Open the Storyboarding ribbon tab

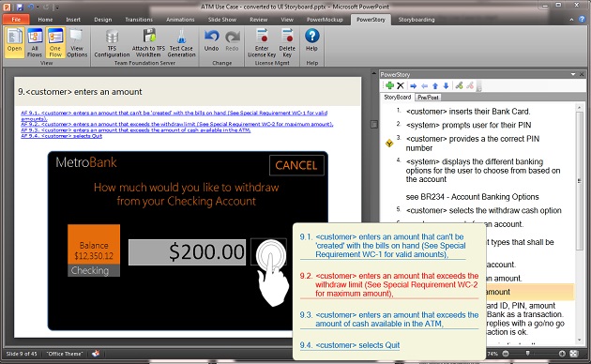point(417,20)
